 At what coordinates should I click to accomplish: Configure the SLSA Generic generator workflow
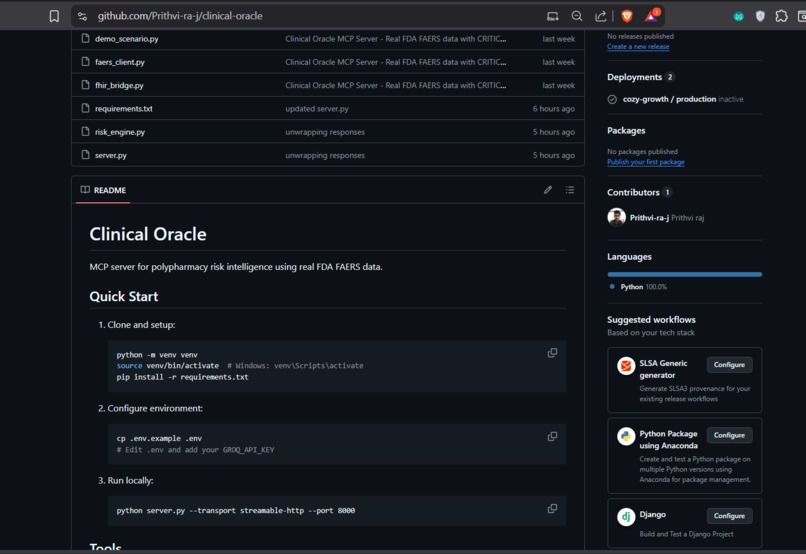tap(729, 364)
